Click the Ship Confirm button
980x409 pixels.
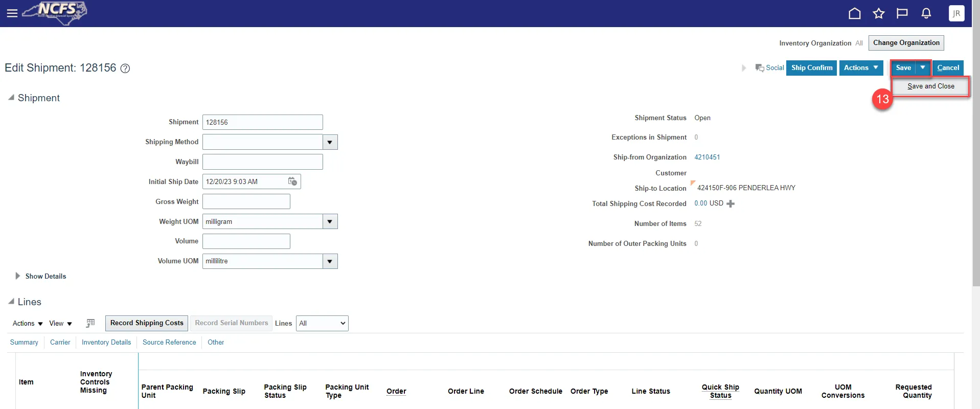point(812,68)
